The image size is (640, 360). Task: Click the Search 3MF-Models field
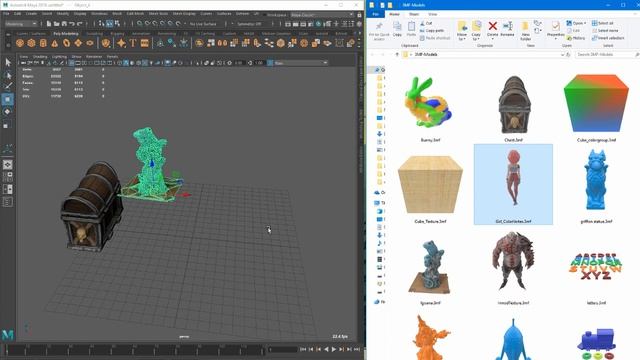[x=606, y=54]
